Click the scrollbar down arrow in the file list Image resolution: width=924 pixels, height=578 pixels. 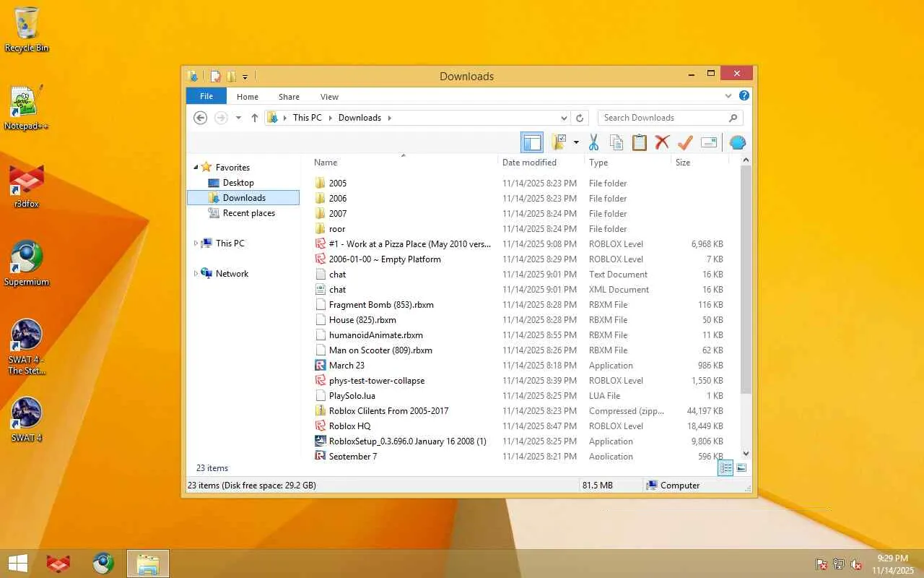click(x=746, y=454)
